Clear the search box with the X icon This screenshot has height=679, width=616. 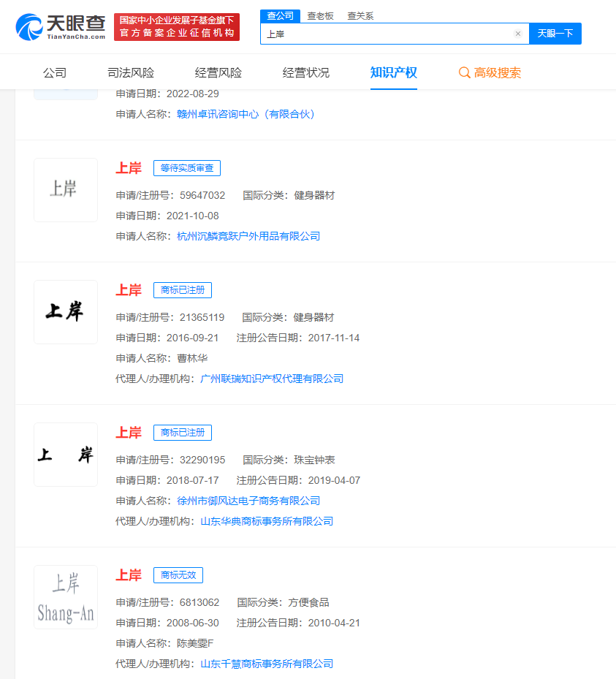click(x=518, y=34)
